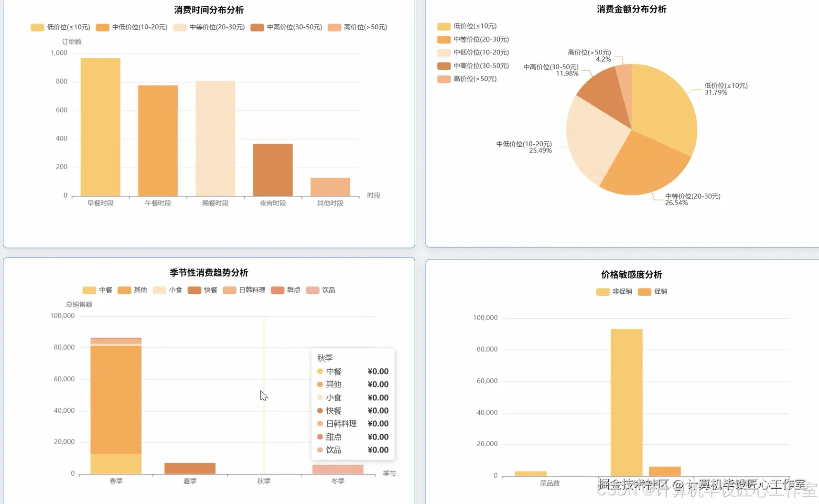Click the 中餐 segment of 春季 bar
819x504 pixels.
pyautogui.click(x=116, y=464)
